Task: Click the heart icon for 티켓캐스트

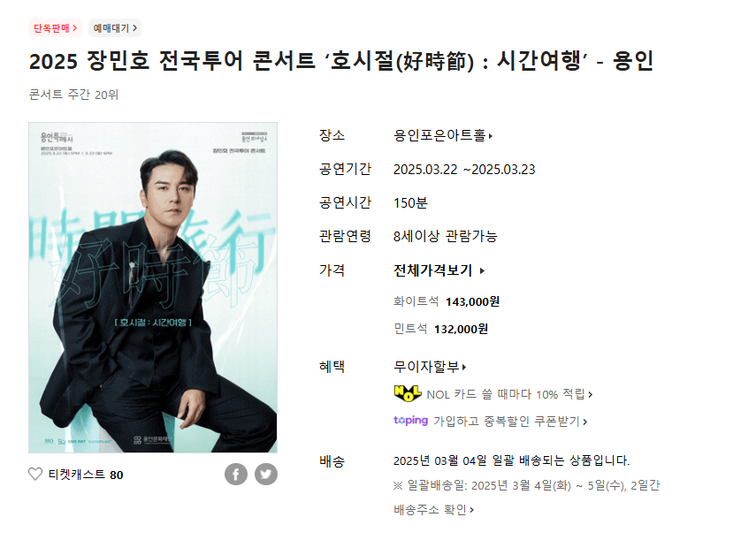Action: pyautogui.click(x=35, y=475)
